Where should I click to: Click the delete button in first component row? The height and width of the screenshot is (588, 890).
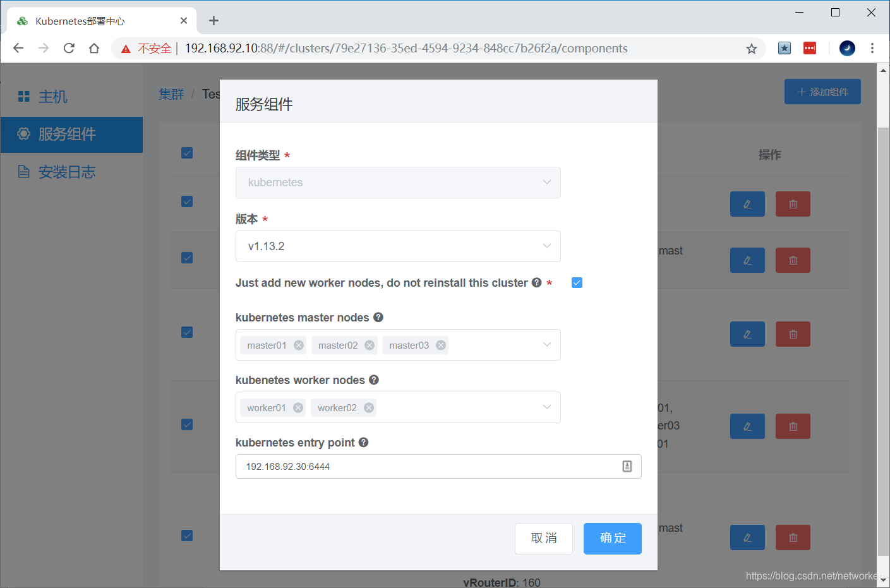pos(793,204)
